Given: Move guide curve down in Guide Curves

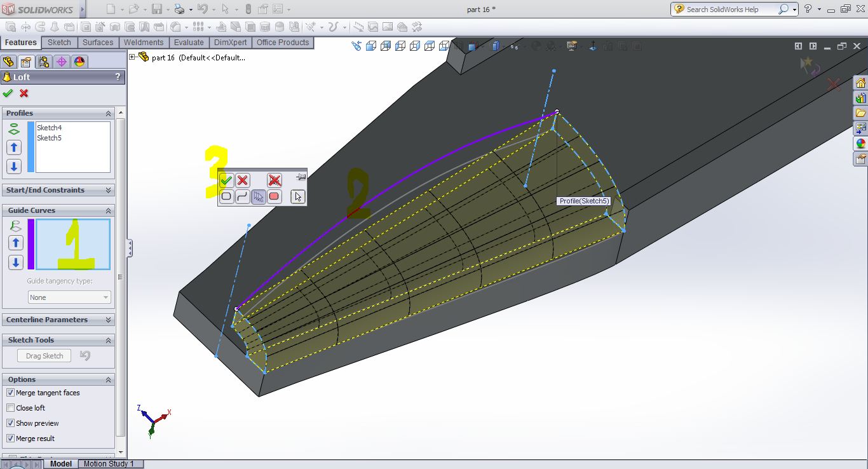Looking at the screenshot, I should [x=16, y=262].
